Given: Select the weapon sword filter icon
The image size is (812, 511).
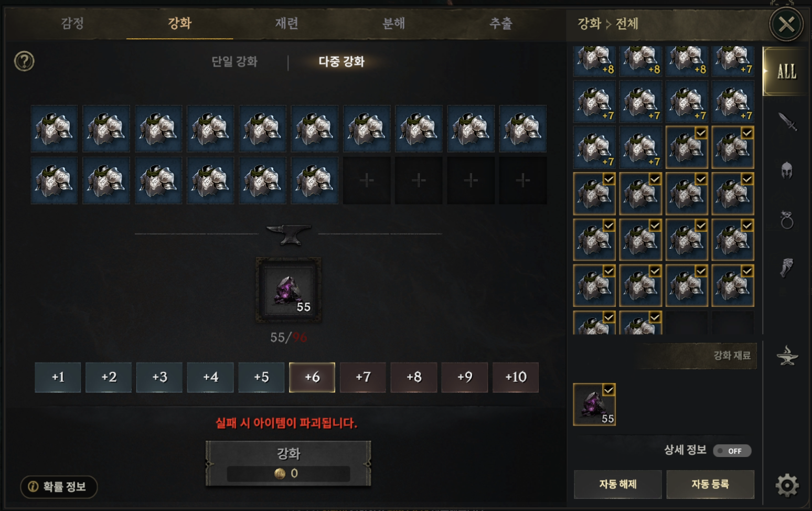Looking at the screenshot, I should tap(787, 122).
